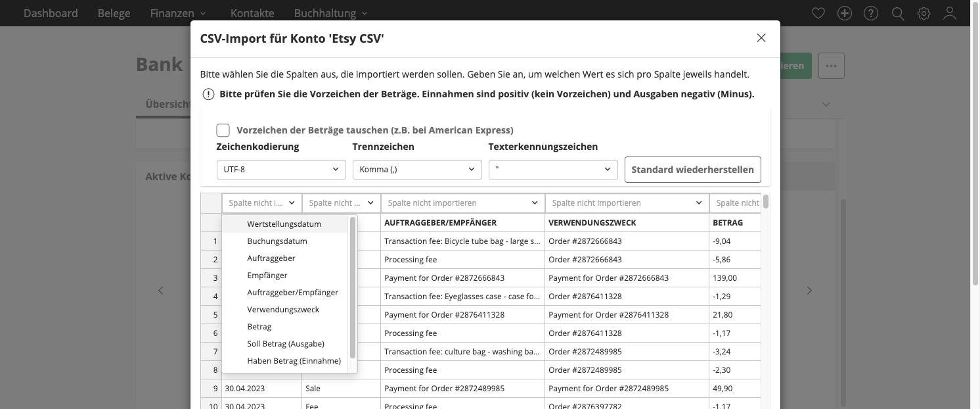
Task: Click the Sale cell in row 9
Action: pyautogui.click(x=342, y=389)
